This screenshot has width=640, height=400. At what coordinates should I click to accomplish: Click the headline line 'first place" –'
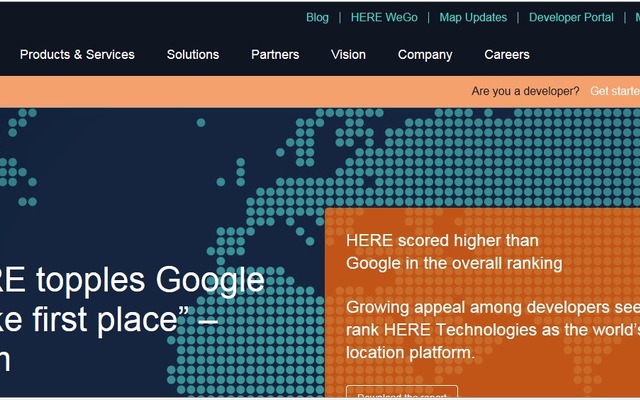point(125,320)
